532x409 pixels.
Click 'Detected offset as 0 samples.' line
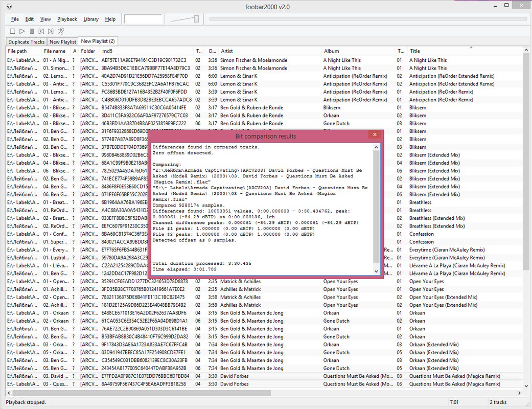tap(194, 240)
